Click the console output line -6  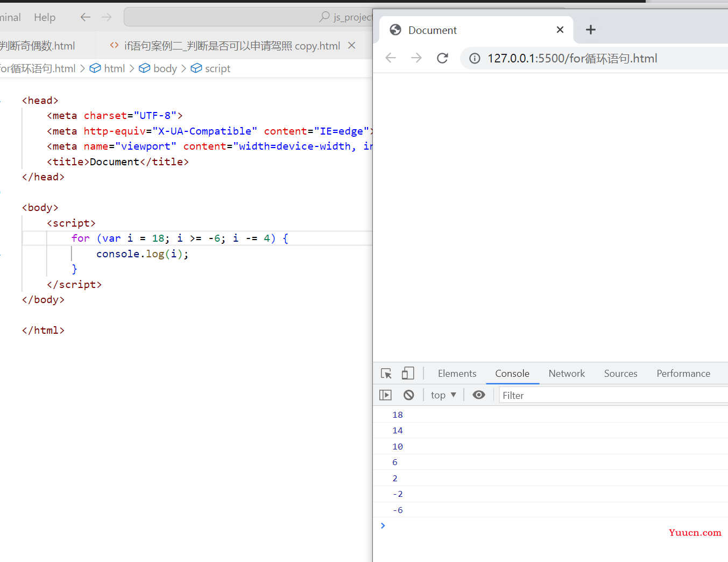click(550, 510)
